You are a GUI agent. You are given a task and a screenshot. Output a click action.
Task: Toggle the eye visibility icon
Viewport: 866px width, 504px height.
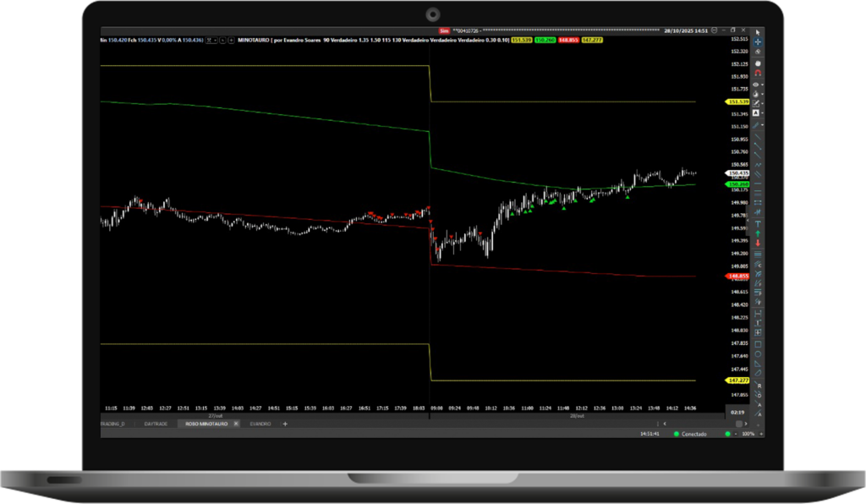[x=757, y=85]
